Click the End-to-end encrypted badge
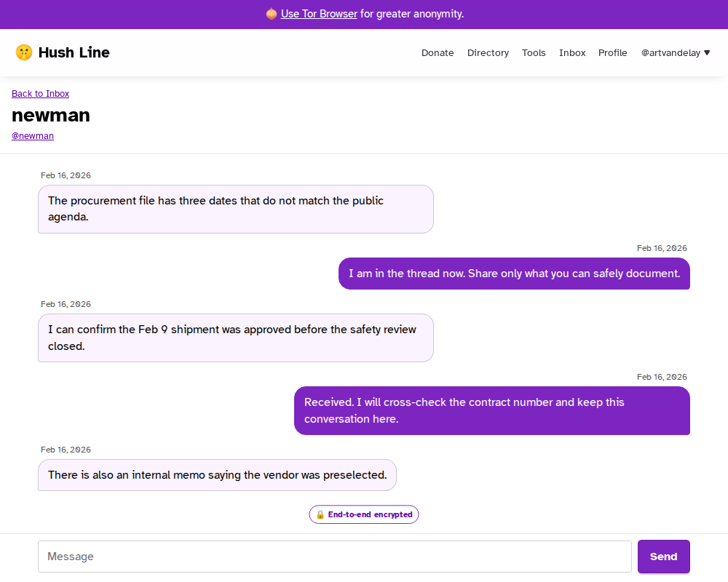 [x=364, y=514]
